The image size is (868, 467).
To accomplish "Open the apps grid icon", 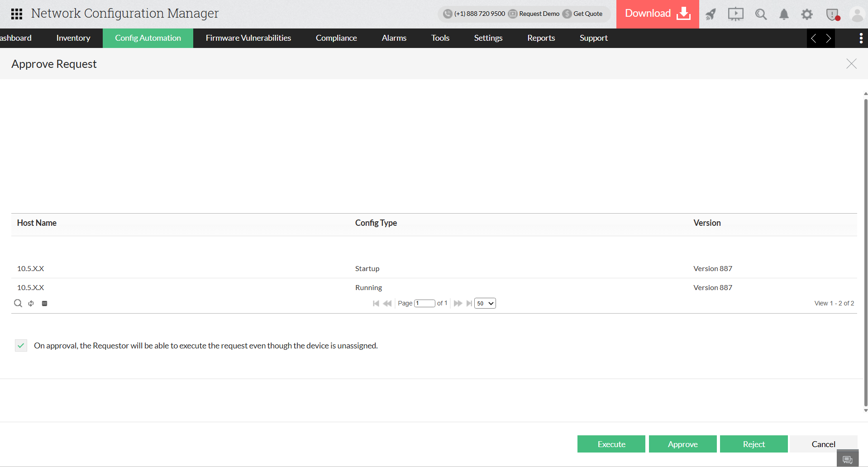I will (x=16, y=14).
